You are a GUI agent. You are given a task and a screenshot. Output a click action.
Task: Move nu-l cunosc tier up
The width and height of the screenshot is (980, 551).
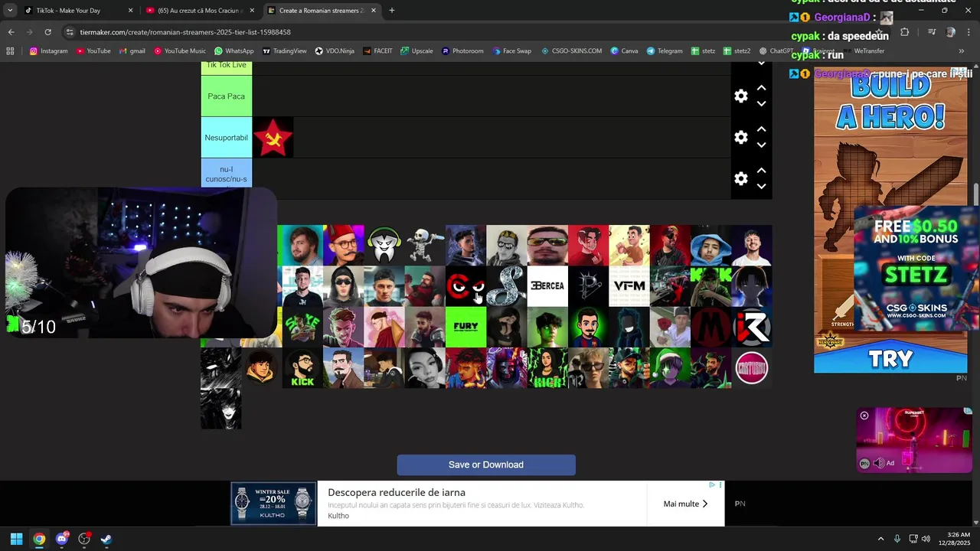tap(761, 171)
